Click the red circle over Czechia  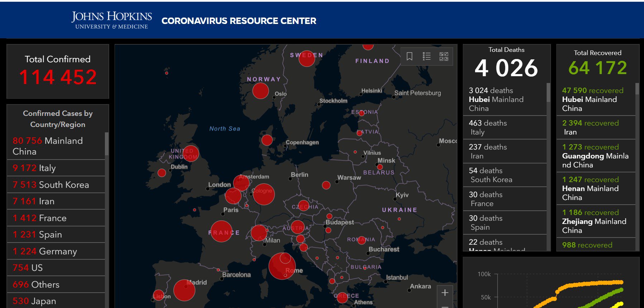(x=304, y=206)
